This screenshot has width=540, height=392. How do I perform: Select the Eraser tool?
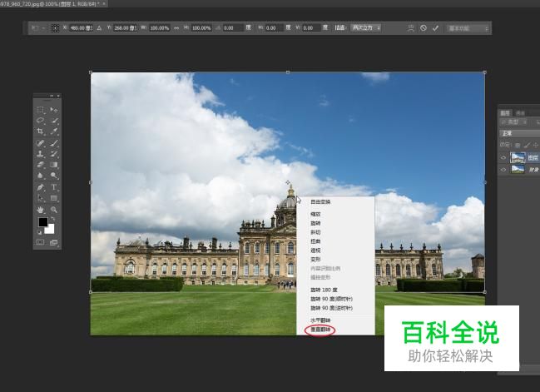click(41, 165)
